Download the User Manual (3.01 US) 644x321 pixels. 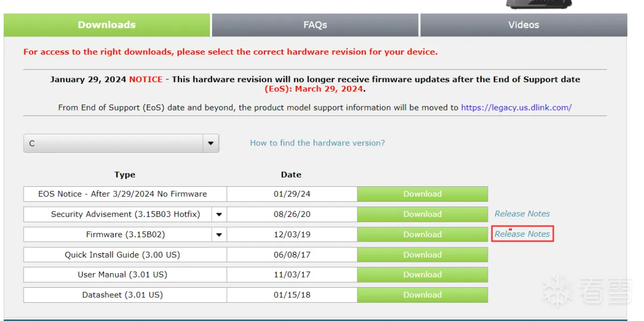point(422,275)
